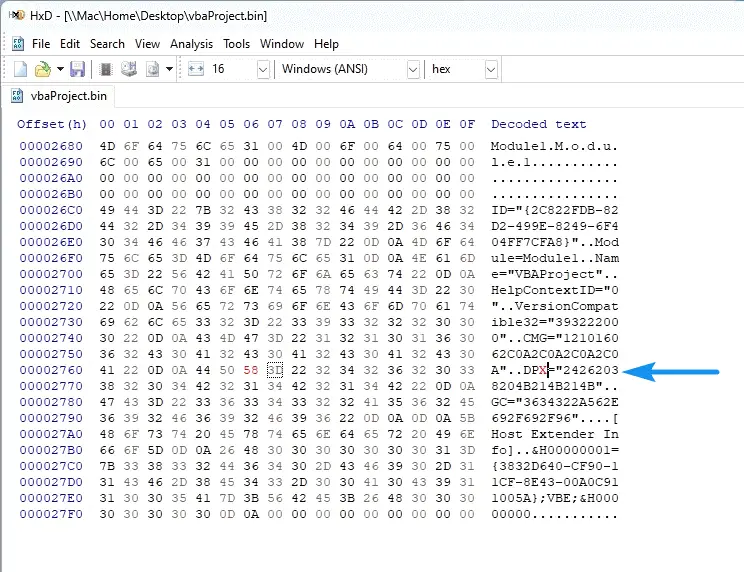Expand the Open file dropdown arrow
744x572 pixels.
(60, 69)
